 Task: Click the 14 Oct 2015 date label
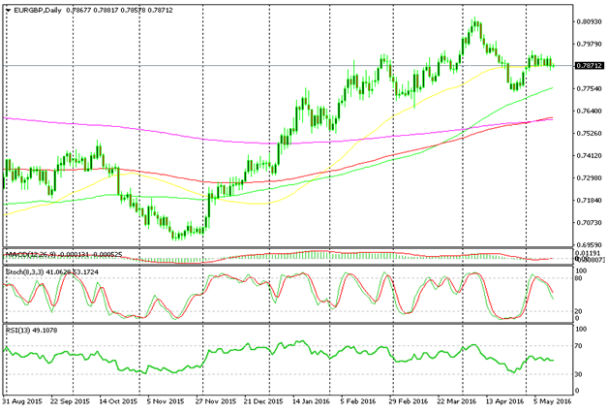tap(118, 402)
